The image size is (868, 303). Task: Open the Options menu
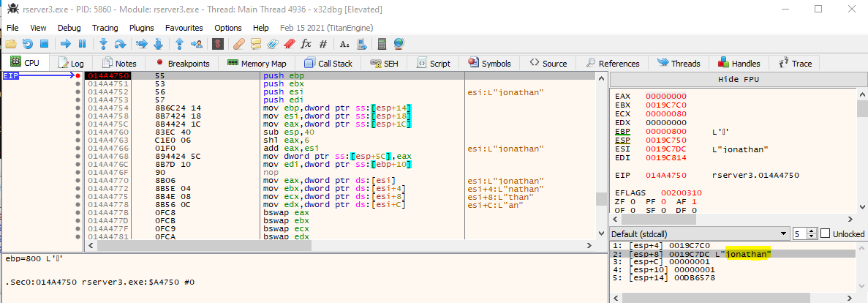[x=228, y=28]
